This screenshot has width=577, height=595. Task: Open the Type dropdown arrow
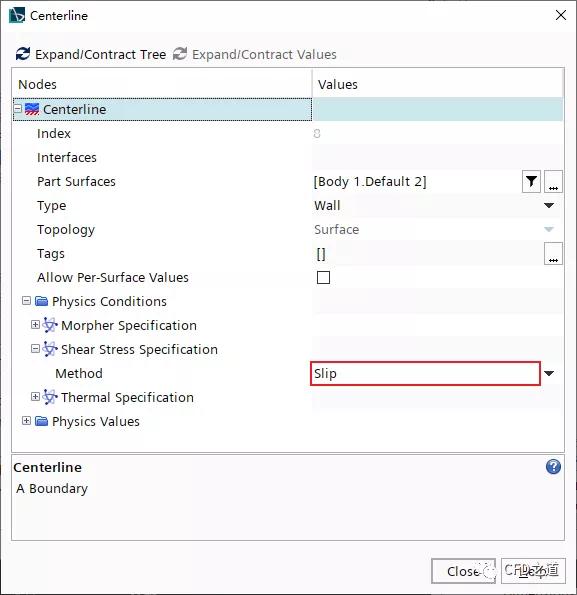pyautogui.click(x=549, y=206)
